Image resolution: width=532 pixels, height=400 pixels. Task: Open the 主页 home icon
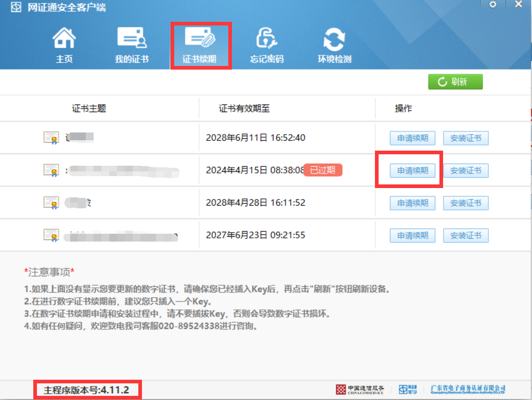pos(64,46)
